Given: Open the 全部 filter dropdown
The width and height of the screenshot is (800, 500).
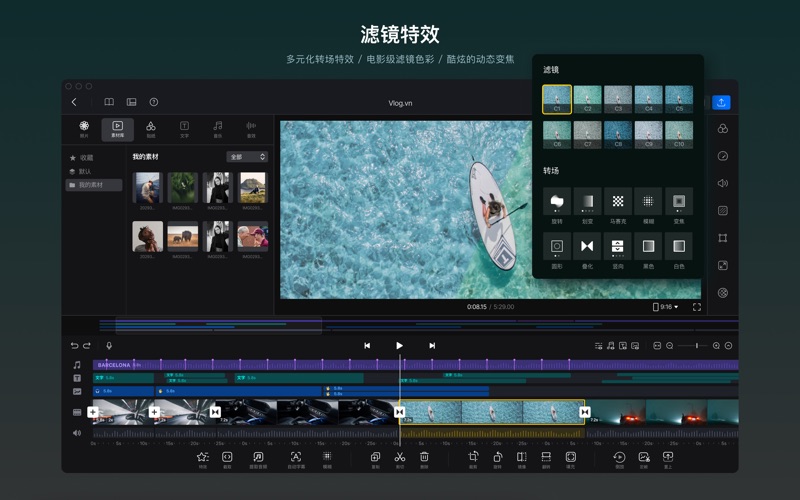Looking at the screenshot, I should pyautogui.click(x=247, y=157).
